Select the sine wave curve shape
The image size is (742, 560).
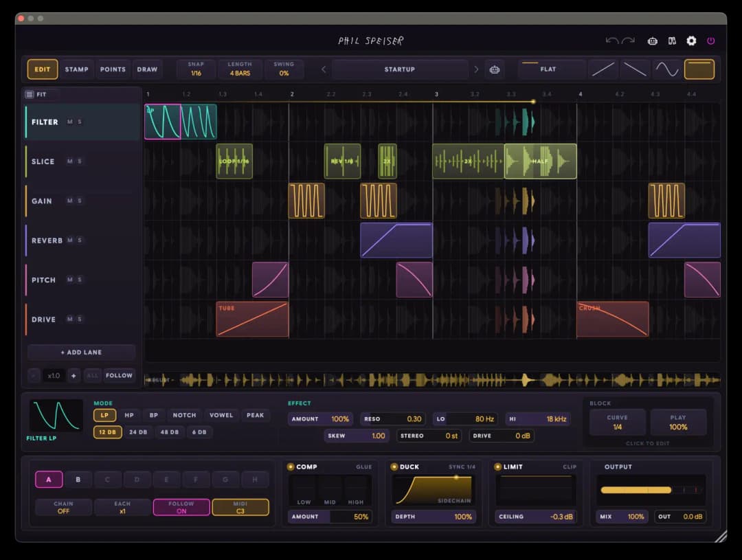666,69
